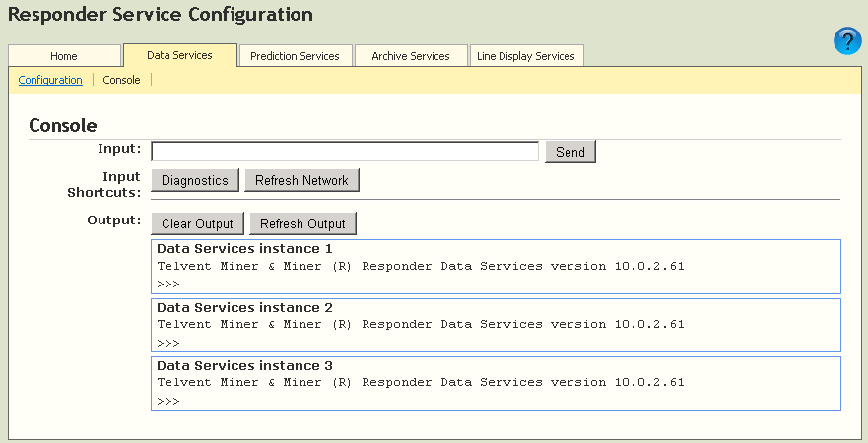Select the Data Services tab

(179, 55)
